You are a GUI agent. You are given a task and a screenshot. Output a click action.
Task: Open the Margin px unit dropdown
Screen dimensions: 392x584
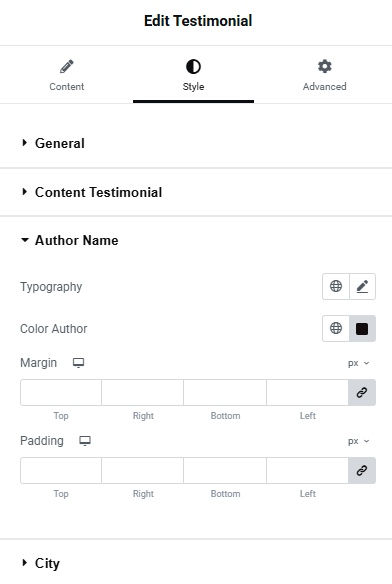(358, 363)
